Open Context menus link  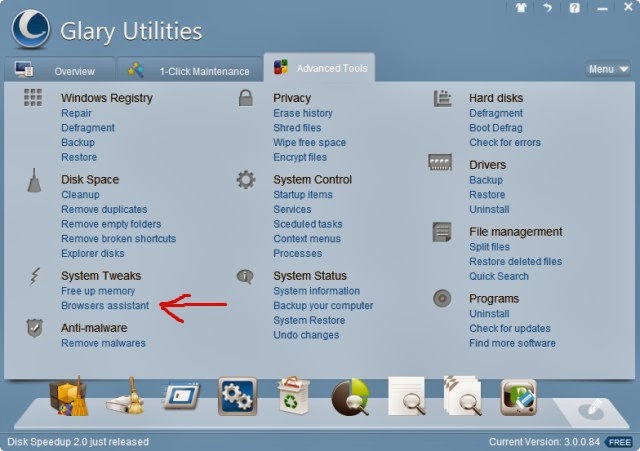307,239
